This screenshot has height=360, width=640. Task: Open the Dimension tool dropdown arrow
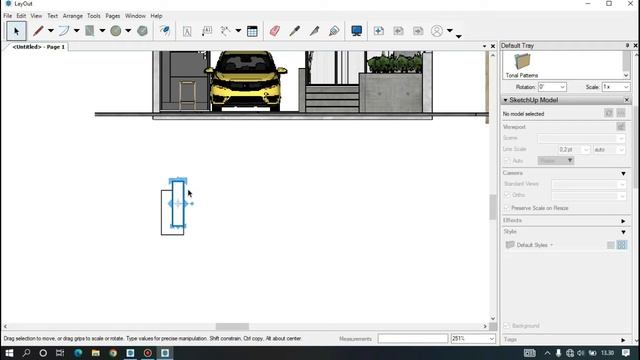point(238,31)
